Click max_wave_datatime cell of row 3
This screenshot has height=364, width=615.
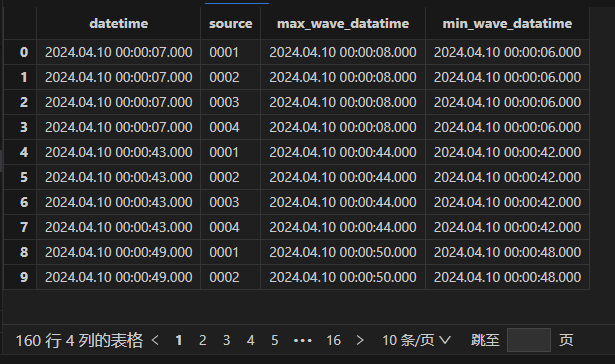343,127
